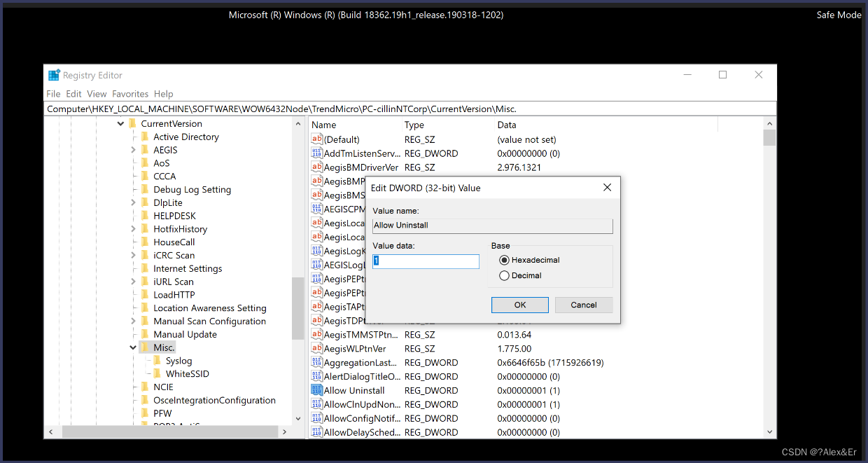Open the Edit menu

click(73, 94)
